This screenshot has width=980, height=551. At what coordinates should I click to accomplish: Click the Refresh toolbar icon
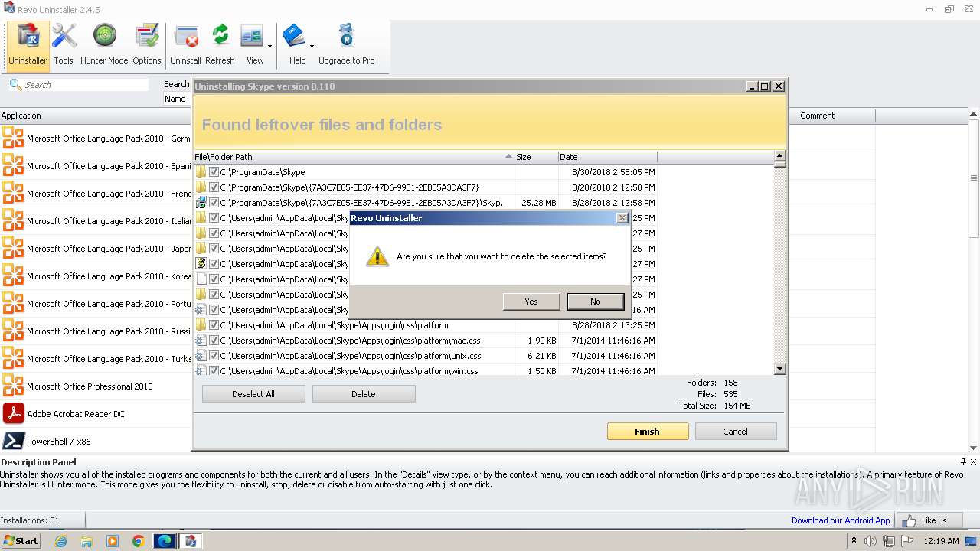(x=220, y=44)
